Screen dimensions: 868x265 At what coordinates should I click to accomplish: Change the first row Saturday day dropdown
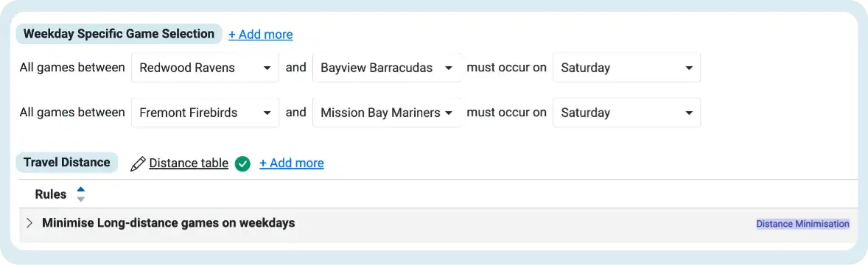(626, 68)
